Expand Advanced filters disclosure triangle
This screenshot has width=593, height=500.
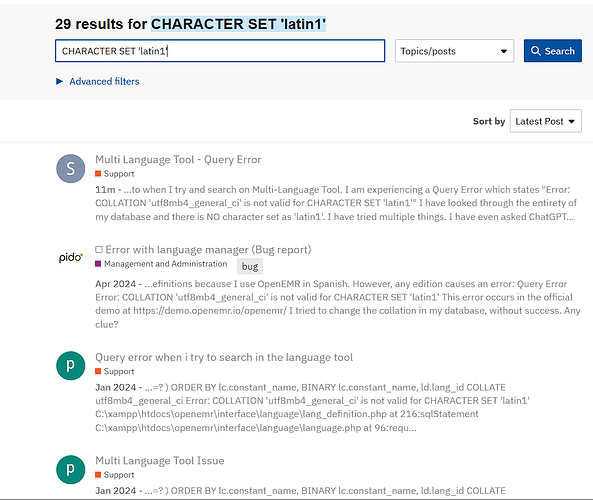pos(59,81)
